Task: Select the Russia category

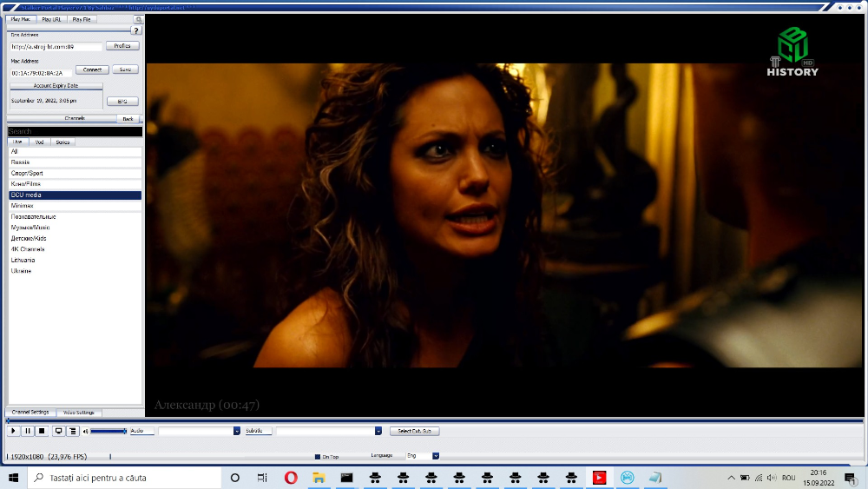Action: click(x=75, y=162)
